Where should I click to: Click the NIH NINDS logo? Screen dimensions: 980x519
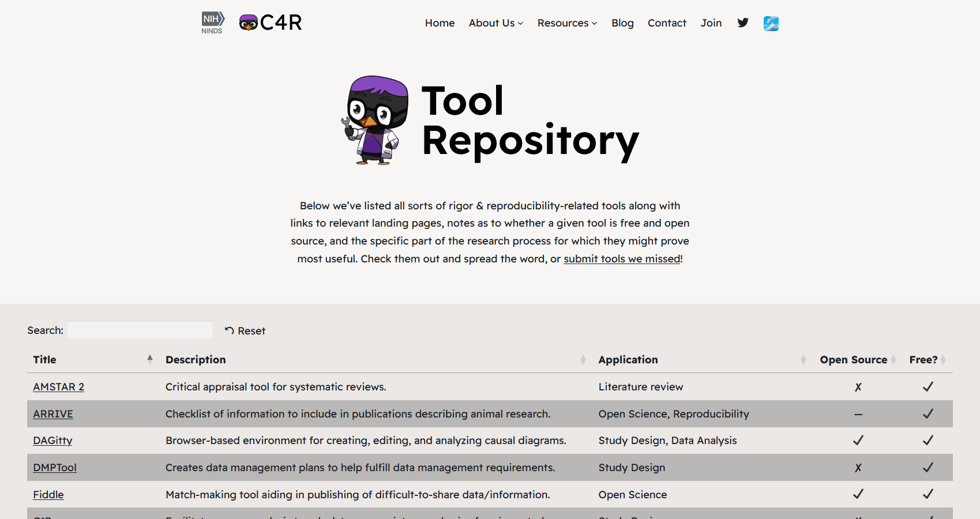(213, 23)
